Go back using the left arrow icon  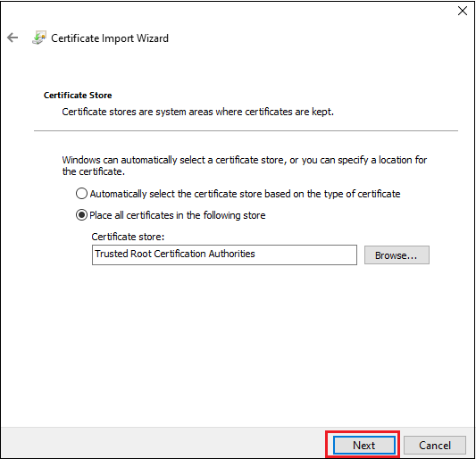[13, 38]
